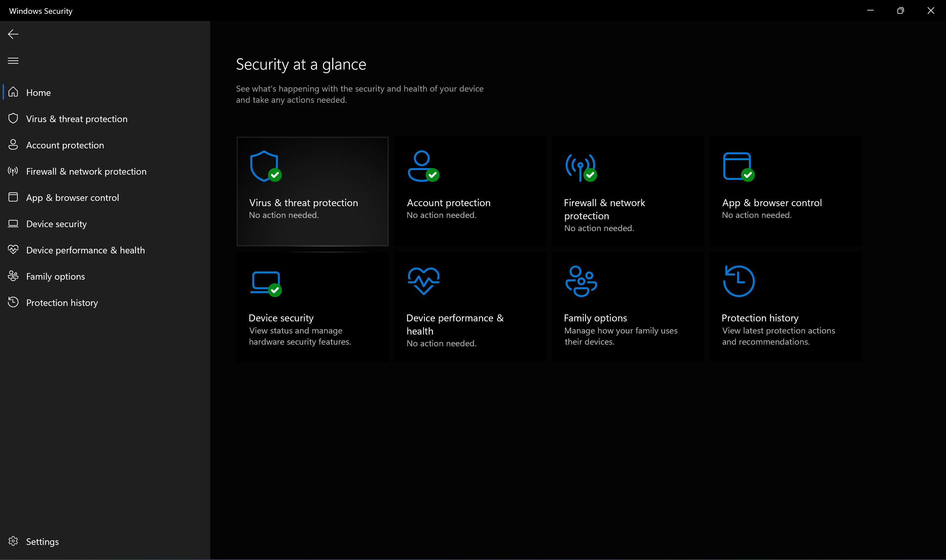Open the Device performance & health card title
This screenshot has height=560, width=946.
point(455,325)
